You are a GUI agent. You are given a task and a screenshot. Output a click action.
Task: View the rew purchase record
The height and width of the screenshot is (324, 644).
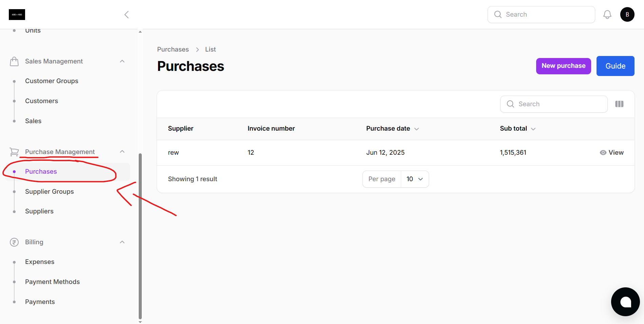[611, 153]
